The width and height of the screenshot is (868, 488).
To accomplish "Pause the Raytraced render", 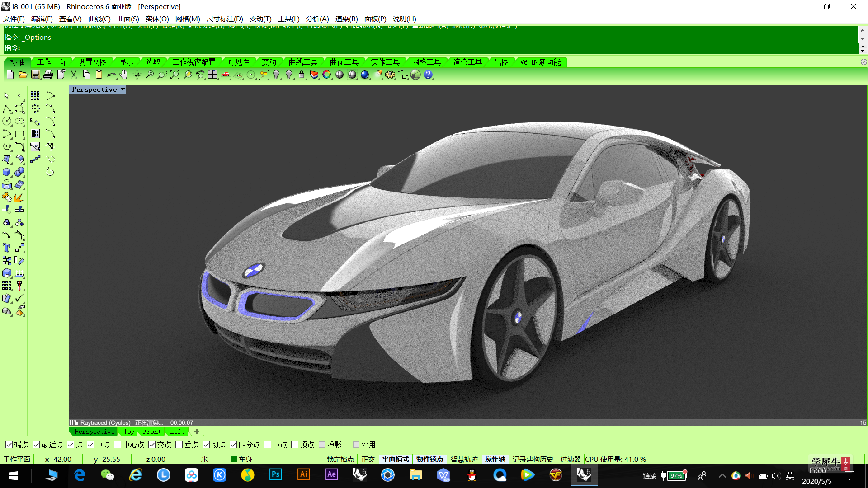I will pos(71,422).
